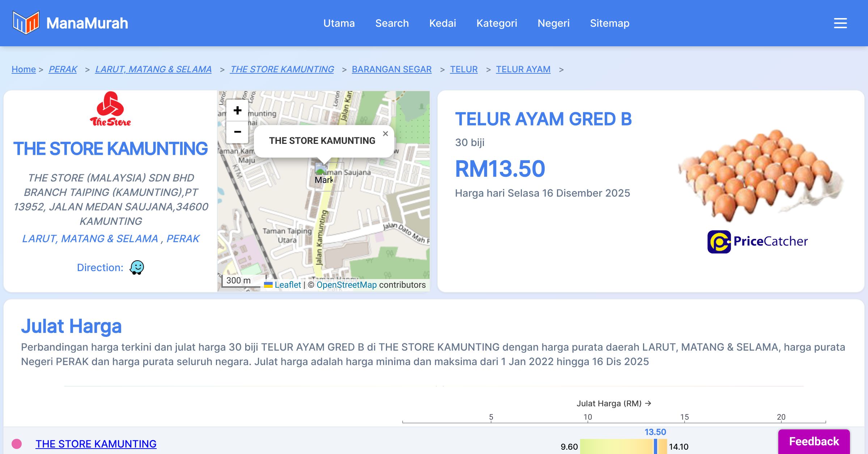Open the OpenStreetMap attribution link
Image resolution: width=868 pixels, height=454 pixels.
[x=346, y=285]
